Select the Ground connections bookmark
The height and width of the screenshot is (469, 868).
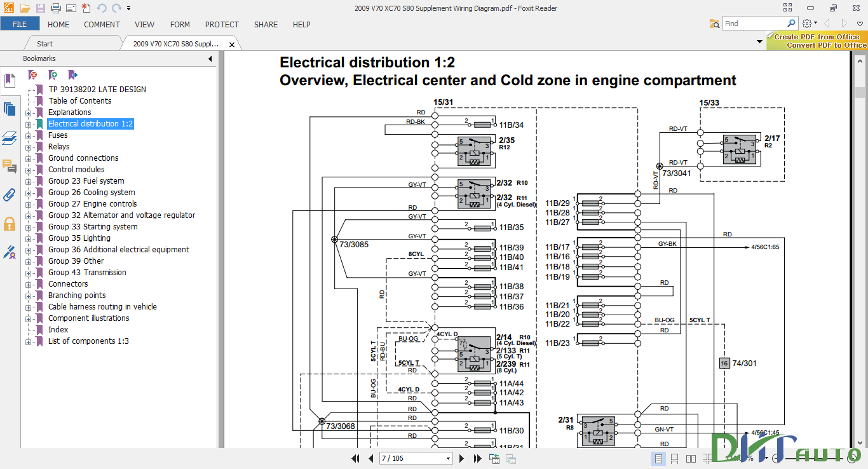(83, 158)
